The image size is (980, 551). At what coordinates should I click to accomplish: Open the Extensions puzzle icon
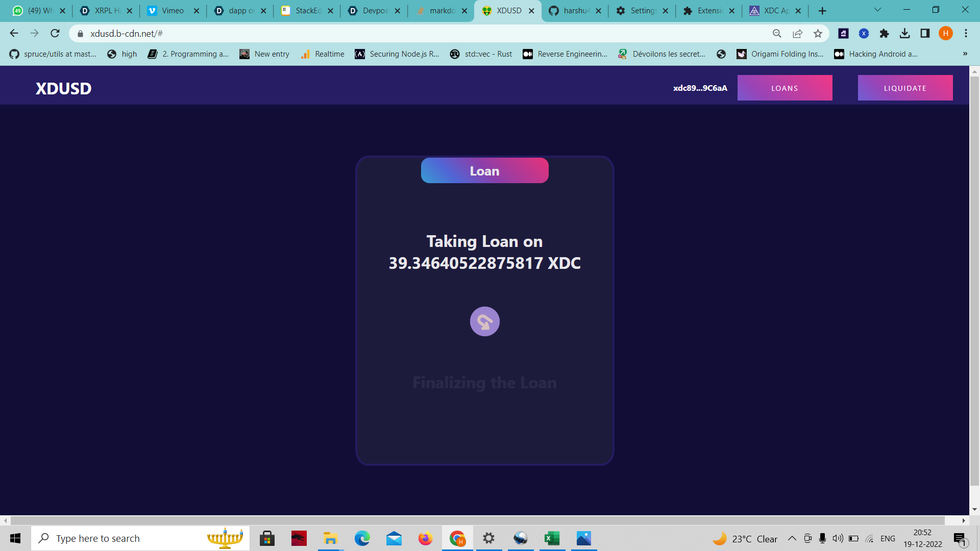(x=884, y=33)
